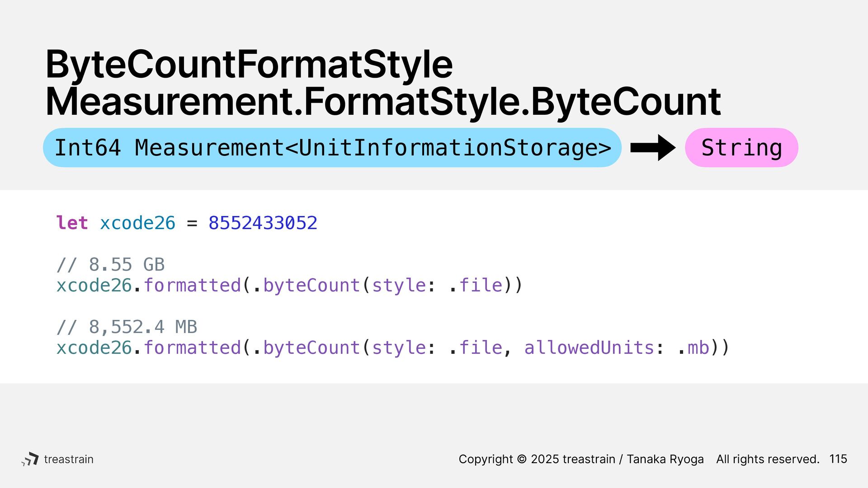
Task: Click the copyright notice text
Action: (x=581, y=459)
